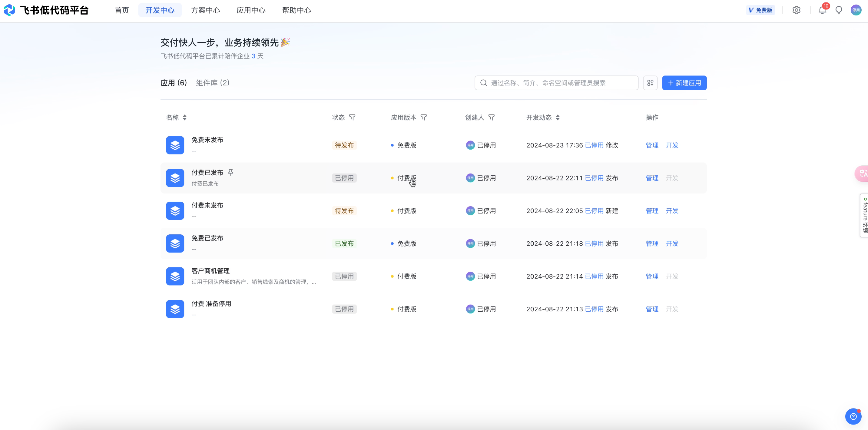Open 帮助中心 navigation item
The width and height of the screenshot is (868, 430).
pyautogui.click(x=297, y=10)
